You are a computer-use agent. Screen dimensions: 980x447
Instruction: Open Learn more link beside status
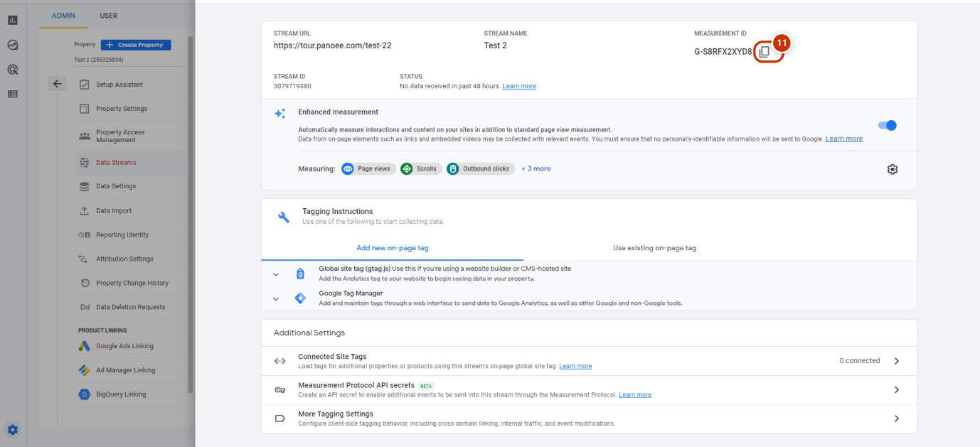[519, 86]
